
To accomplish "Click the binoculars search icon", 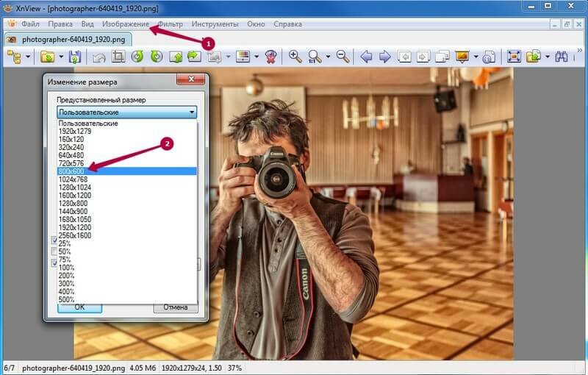I will pos(562,57).
